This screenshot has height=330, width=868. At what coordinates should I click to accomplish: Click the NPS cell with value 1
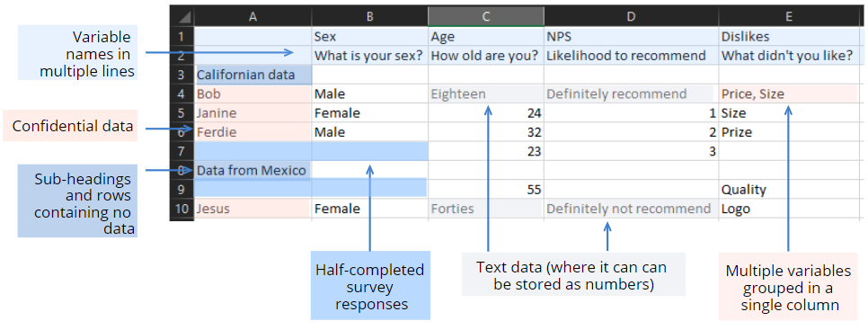pos(631,113)
